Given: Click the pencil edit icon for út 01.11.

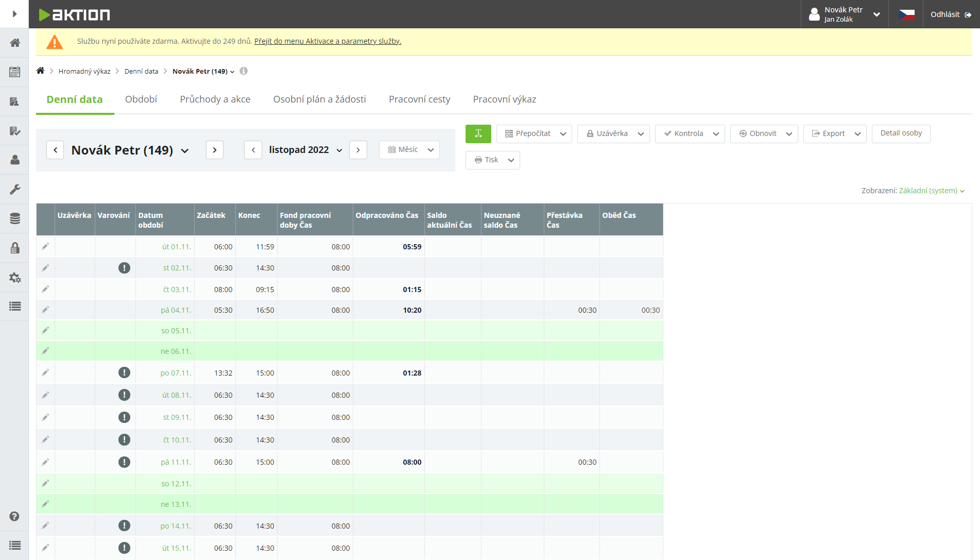Looking at the screenshot, I should click(45, 247).
